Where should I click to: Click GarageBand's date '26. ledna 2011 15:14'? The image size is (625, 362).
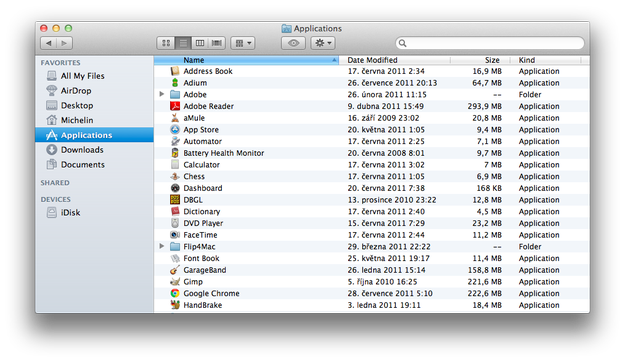click(386, 270)
